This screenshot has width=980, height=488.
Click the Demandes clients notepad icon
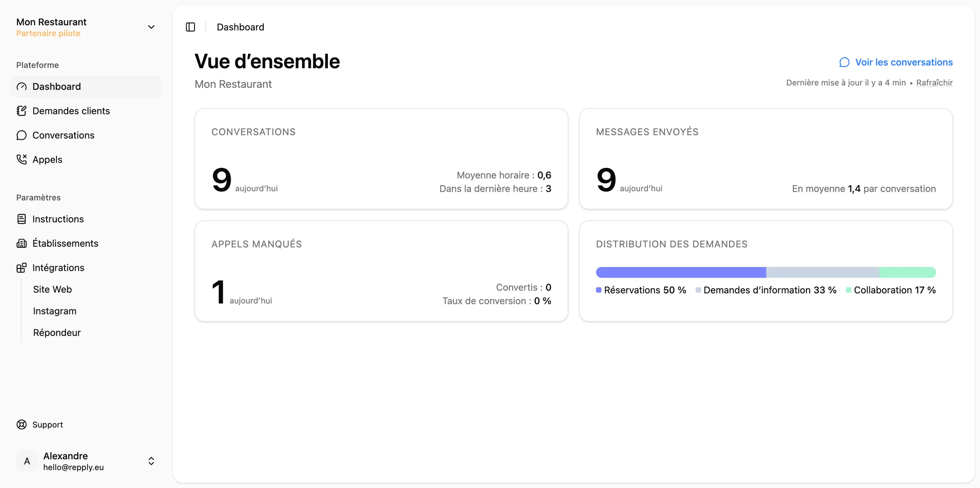tap(22, 111)
